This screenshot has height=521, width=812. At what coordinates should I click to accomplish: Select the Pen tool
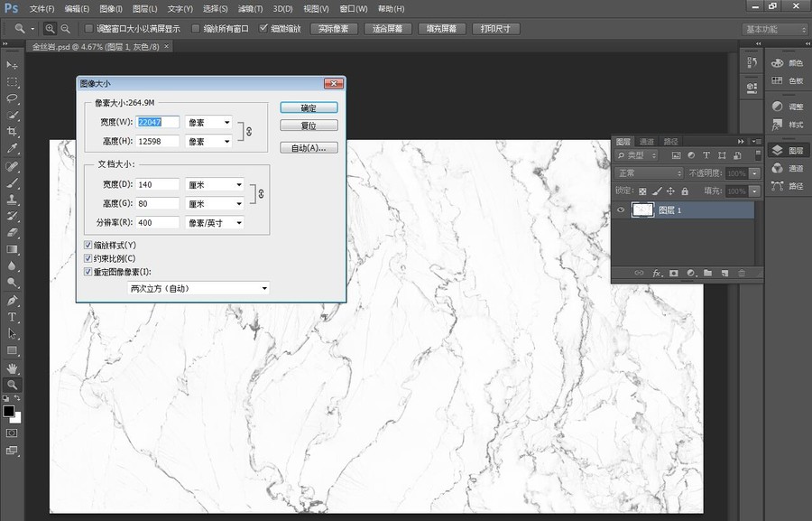(x=12, y=301)
